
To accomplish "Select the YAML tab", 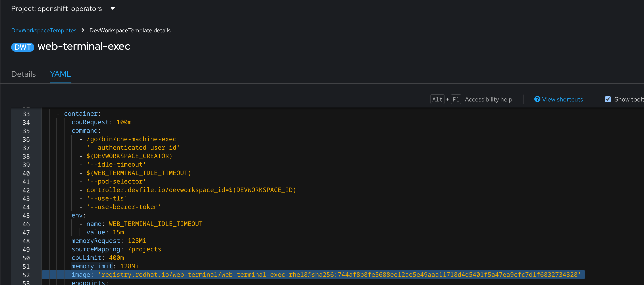I will point(60,74).
